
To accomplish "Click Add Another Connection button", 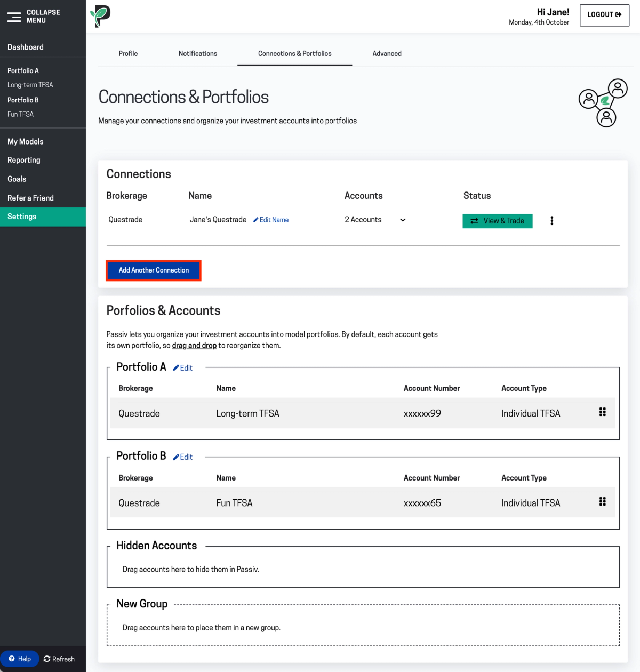I will (x=154, y=270).
